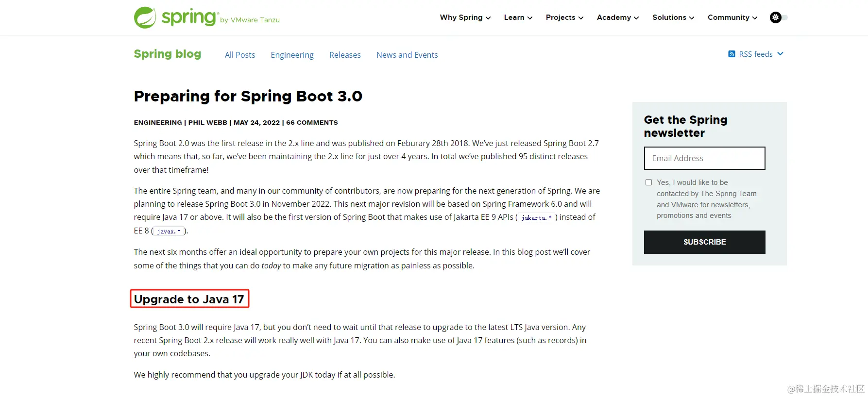The width and height of the screenshot is (868, 397).
Task: Click the MAY 24, 2022 date
Action: pyautogui.click(x=256, y=122)
